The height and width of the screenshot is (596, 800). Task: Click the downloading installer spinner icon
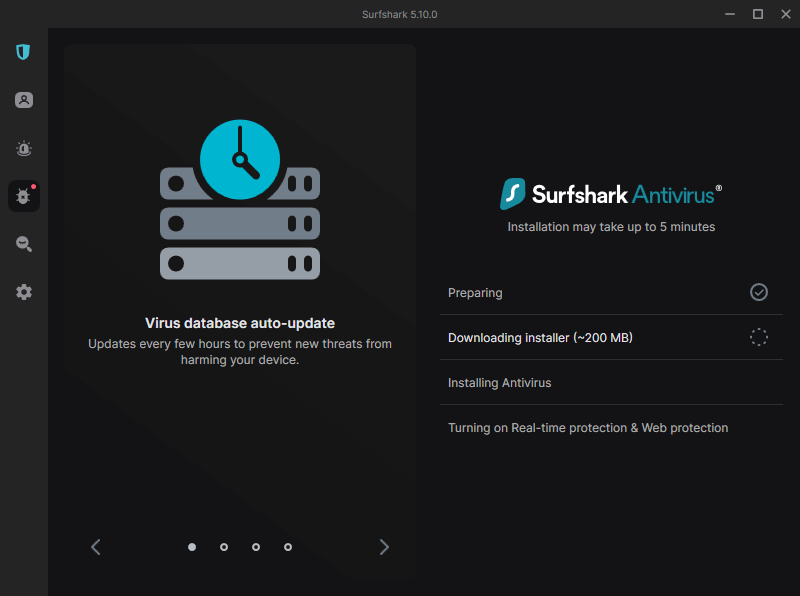click(759, 337)
